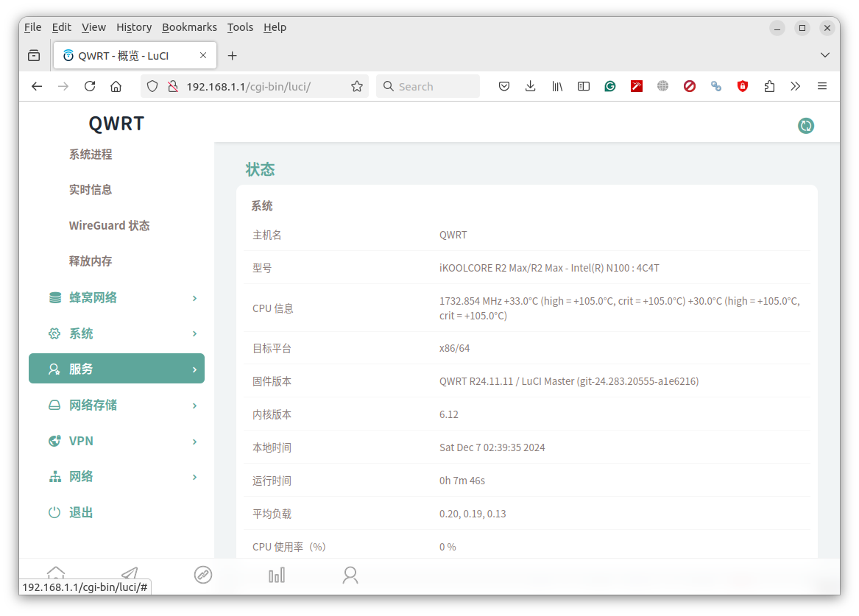859x616 pixels.
Task: Click the bottom bar link circle icon
Action: tap(203, 575)
